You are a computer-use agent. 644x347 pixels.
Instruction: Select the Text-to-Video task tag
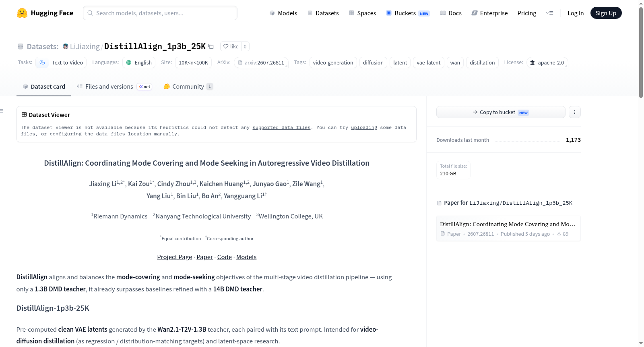coord(61,62)
